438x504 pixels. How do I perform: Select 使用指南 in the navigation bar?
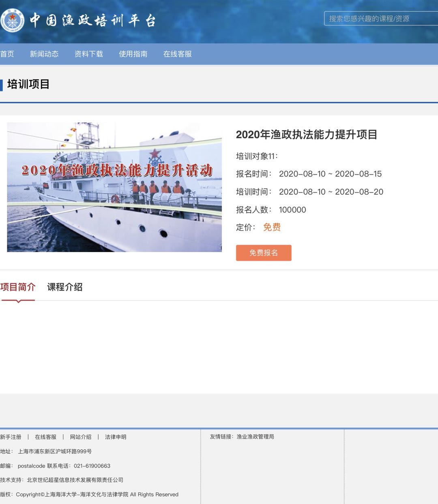[x=133, y=54]
